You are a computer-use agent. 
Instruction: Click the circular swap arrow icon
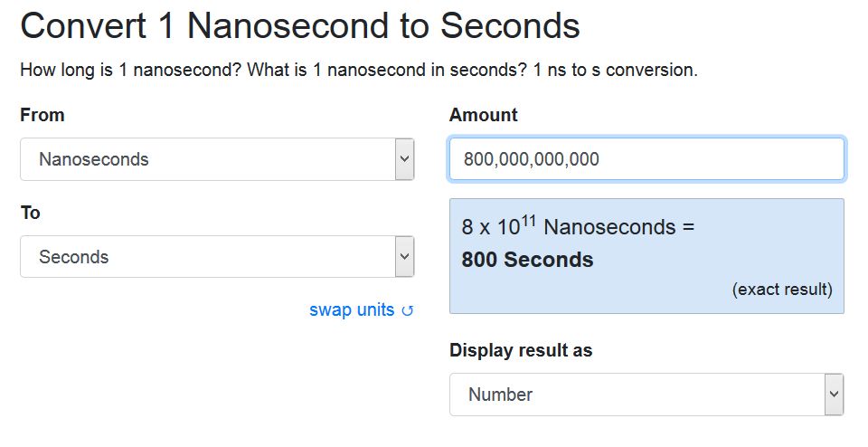tap(408, 311)
